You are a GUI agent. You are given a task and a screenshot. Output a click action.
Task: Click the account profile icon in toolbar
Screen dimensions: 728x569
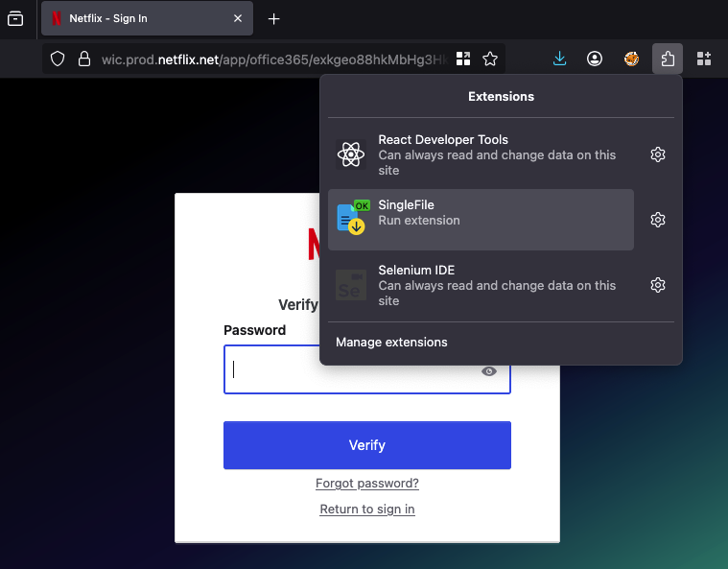coord(595,59)
